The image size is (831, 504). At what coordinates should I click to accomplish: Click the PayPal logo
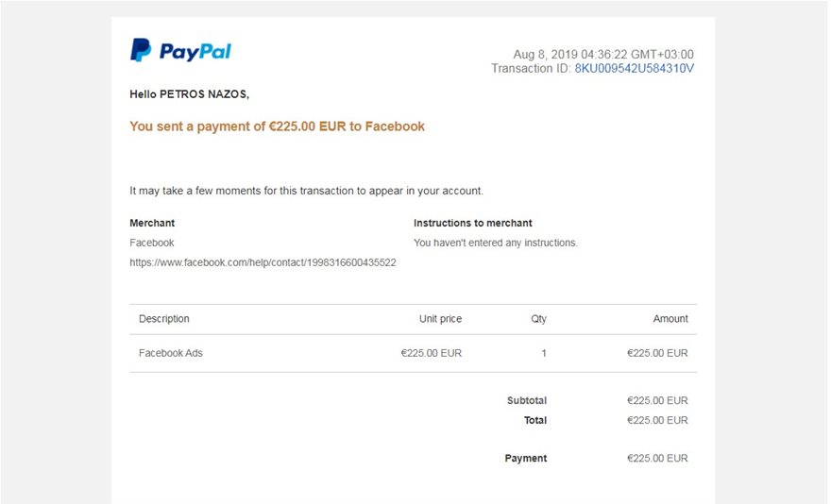[180, 51]
